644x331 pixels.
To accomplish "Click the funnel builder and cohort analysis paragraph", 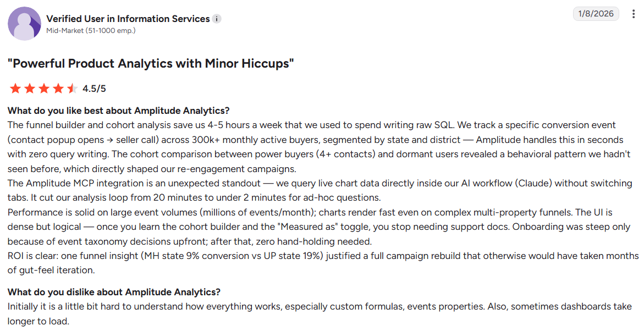I will pos(319,147).
